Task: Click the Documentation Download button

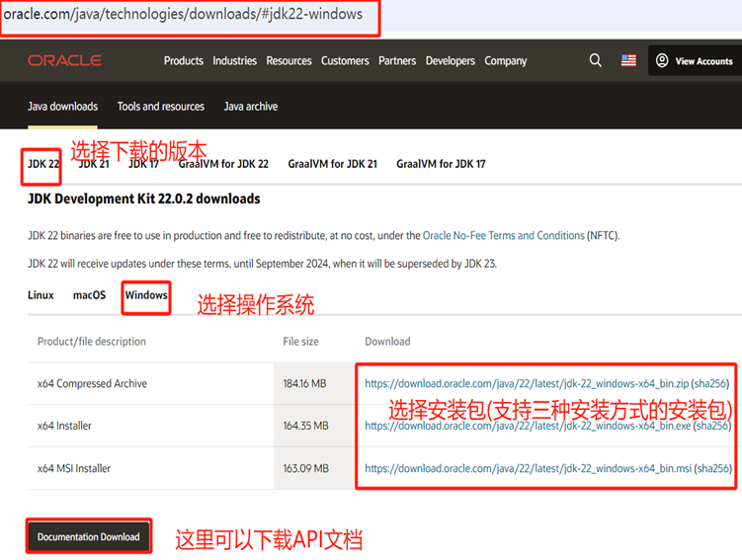Action: point(89,537)
